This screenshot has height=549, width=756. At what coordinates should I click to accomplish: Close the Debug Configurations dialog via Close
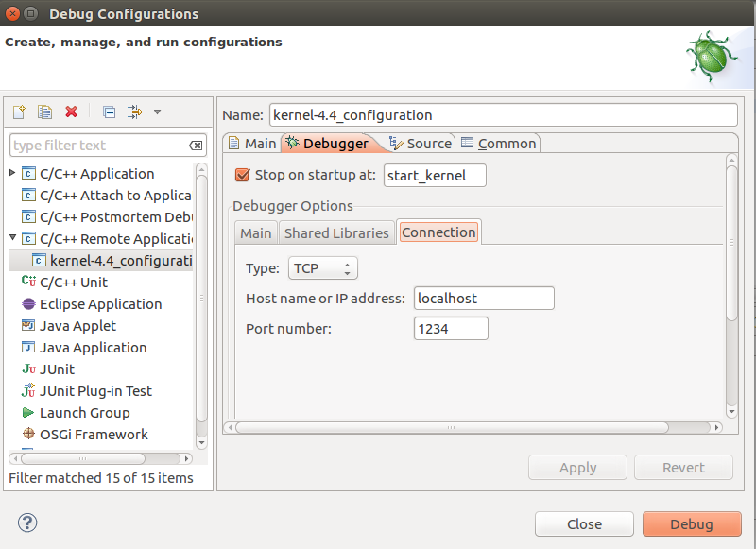coord(584,523)
